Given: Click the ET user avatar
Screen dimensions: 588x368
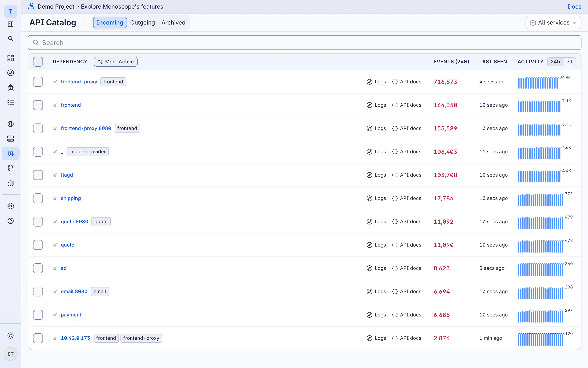Looking at the screenshot, I should coord(10,354).
